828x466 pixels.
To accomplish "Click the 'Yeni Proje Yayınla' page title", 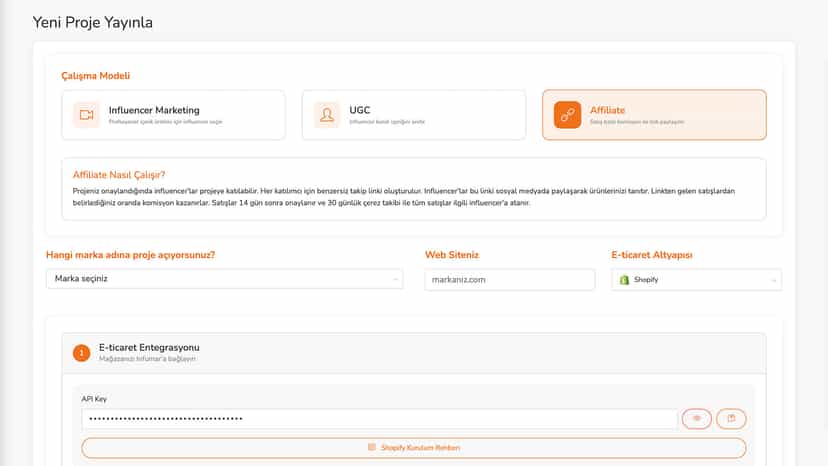I will 92,23.
